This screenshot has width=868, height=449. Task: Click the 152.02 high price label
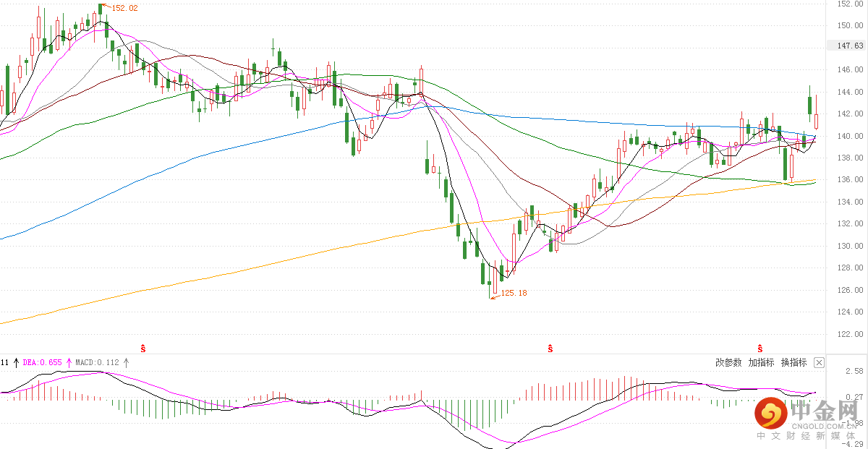click(123, 8)
